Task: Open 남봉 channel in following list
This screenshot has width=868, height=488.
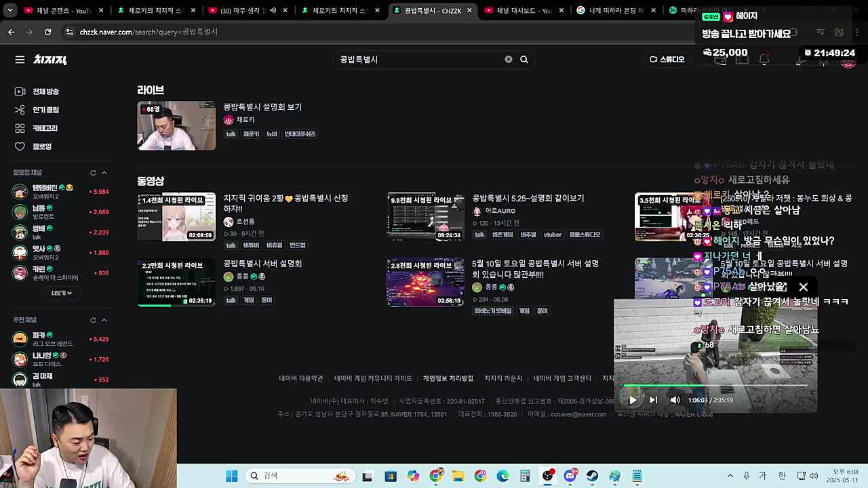Action: pos(61,212)
